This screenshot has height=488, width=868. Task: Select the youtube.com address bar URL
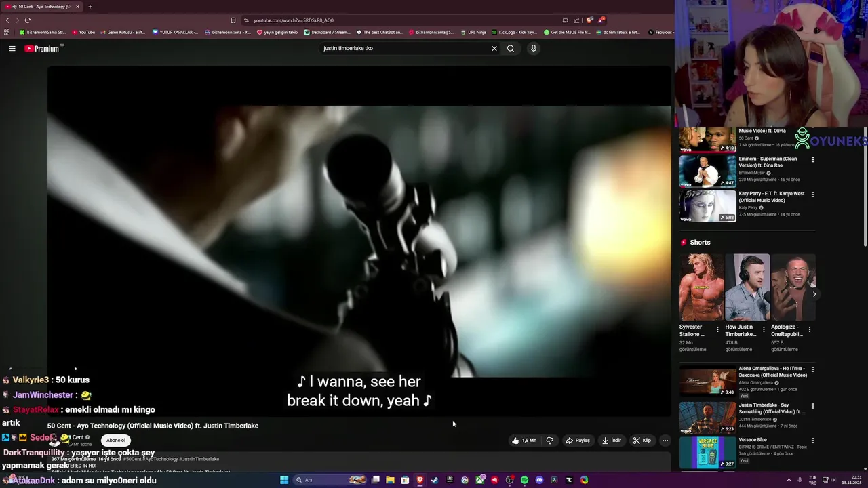[x=294, y=20]
